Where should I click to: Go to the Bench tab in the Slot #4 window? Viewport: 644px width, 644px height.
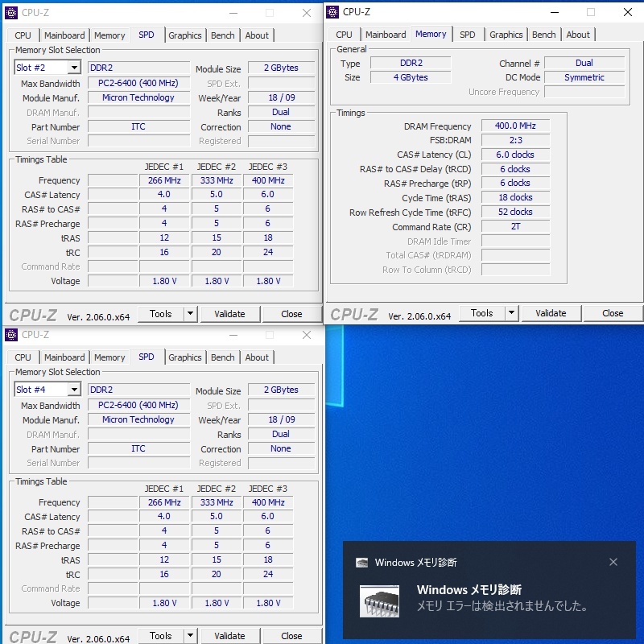tap(223, 357)
